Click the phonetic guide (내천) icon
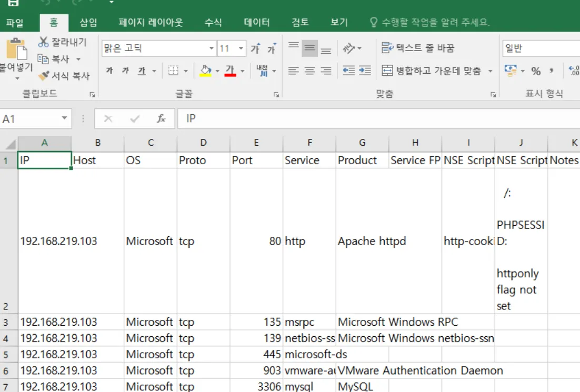 point(262,71)
